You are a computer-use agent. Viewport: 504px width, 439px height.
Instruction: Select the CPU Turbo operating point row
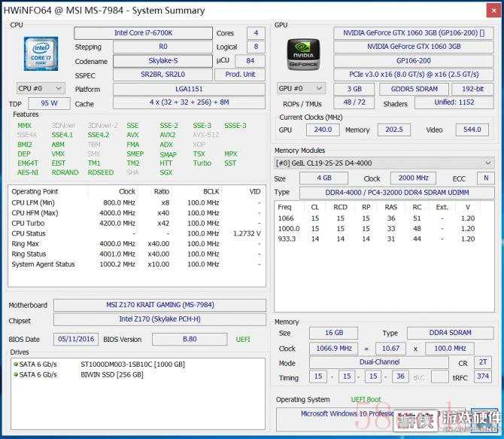point(137,224)
